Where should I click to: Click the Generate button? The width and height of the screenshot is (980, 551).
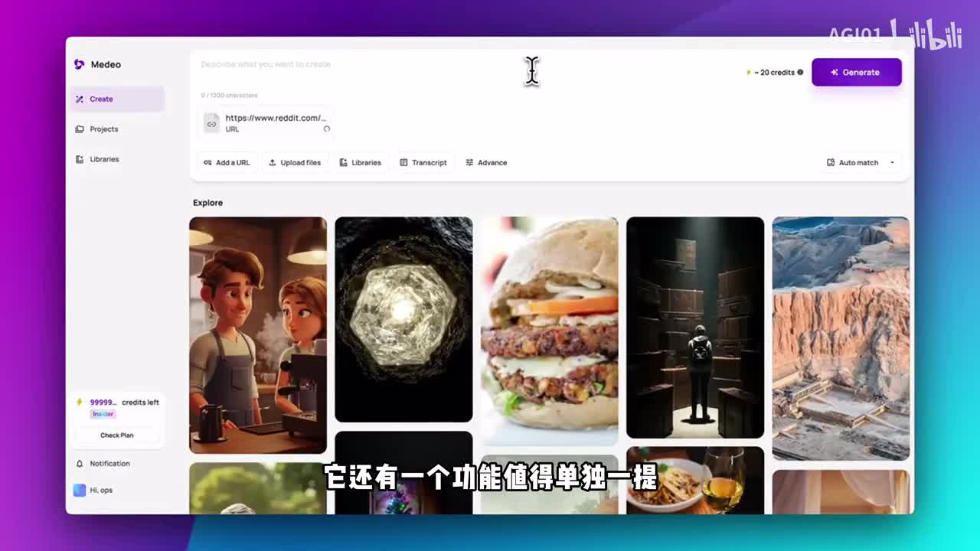pos(856,72)
